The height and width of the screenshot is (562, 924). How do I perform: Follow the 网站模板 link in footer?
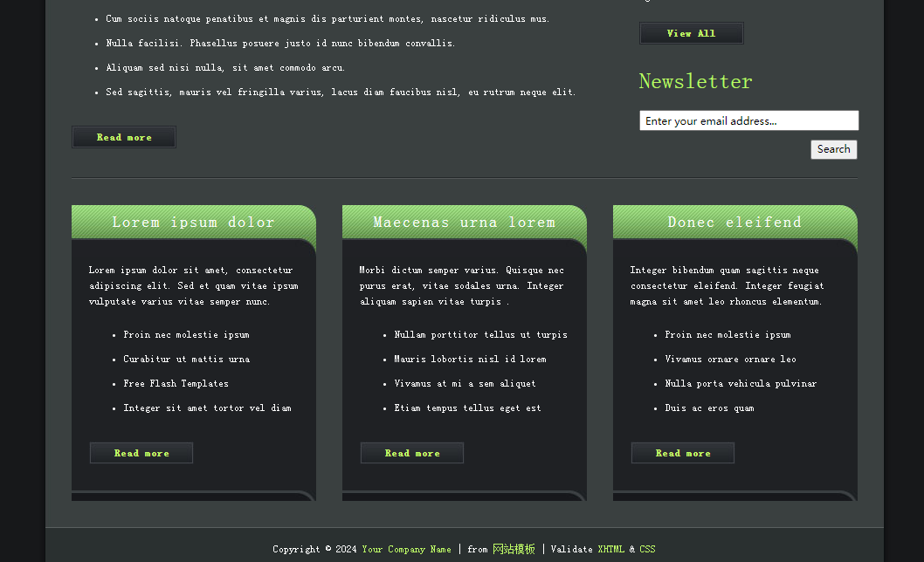pos(514,549)
